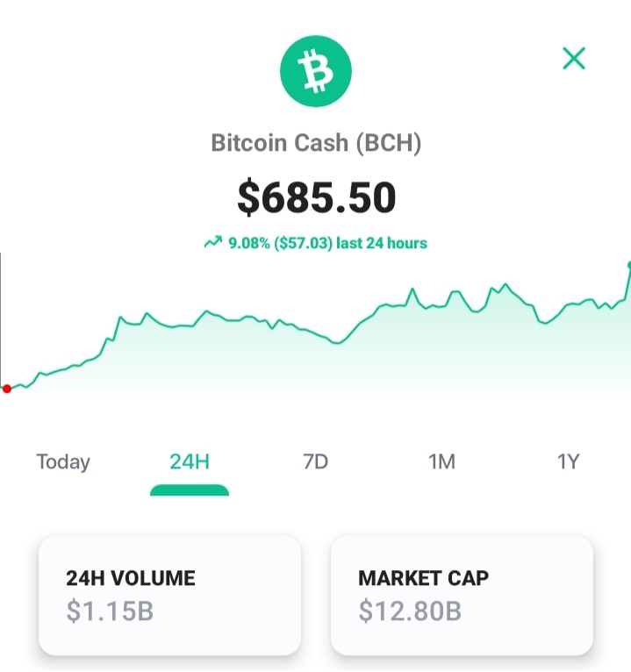Tap the 24H Volume card
This screenshot has height=672, width=631.
pyautogui.click(x=169, y=596)
